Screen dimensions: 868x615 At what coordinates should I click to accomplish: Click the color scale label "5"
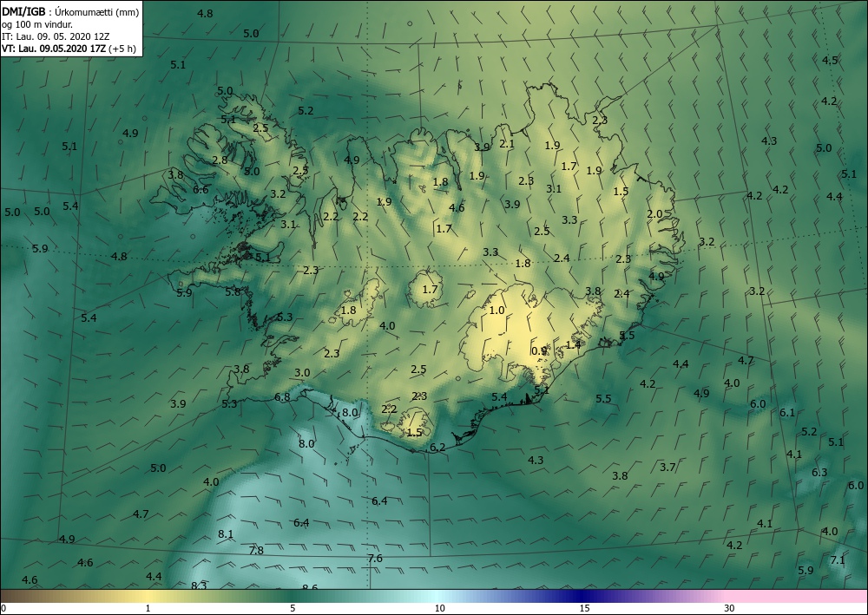tap(293, 608)
